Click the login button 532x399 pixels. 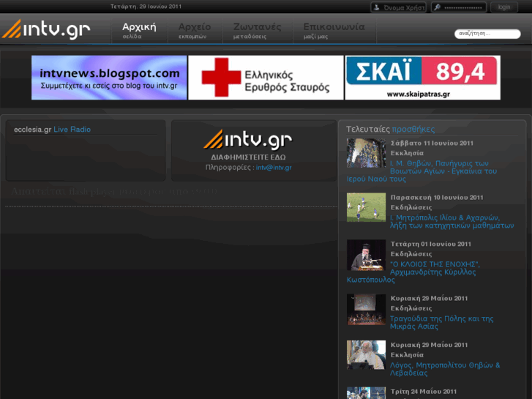[x=504, y=7]
